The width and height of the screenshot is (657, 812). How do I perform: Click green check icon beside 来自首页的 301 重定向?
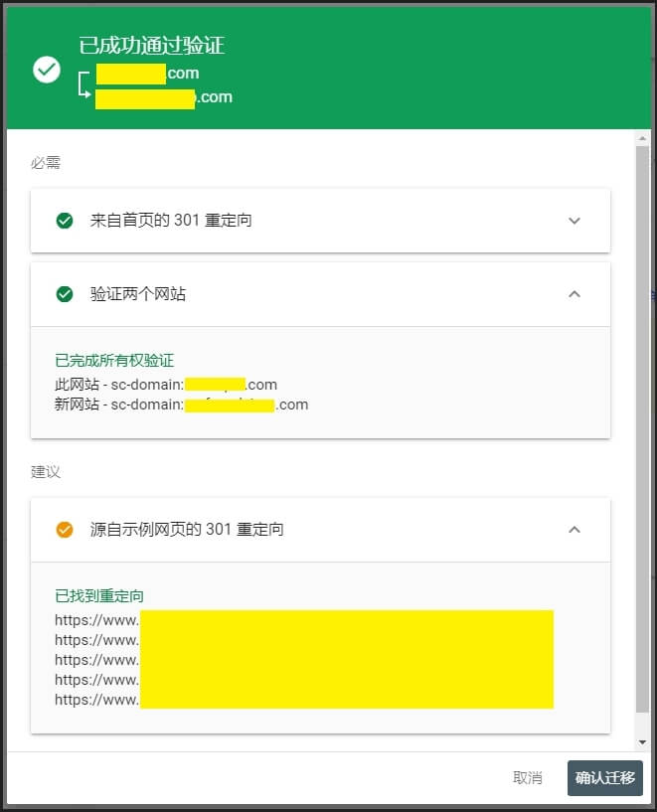coord(65,221)
